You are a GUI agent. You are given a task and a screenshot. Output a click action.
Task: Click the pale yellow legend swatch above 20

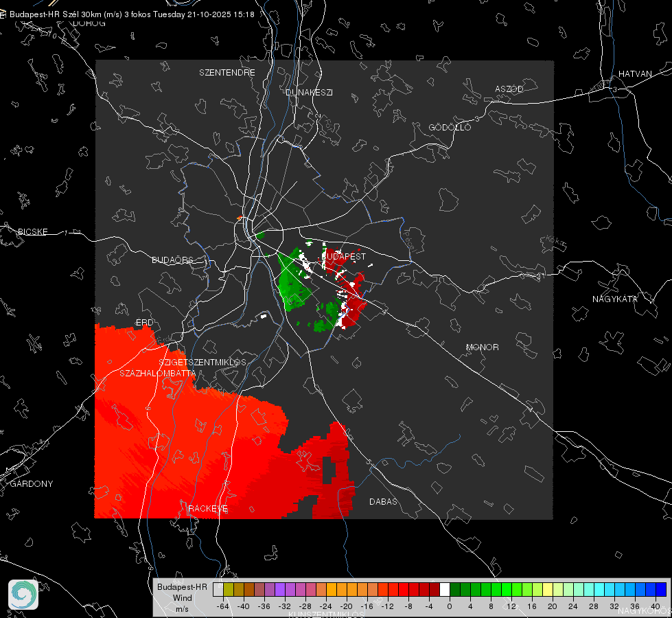click(548, 589)
